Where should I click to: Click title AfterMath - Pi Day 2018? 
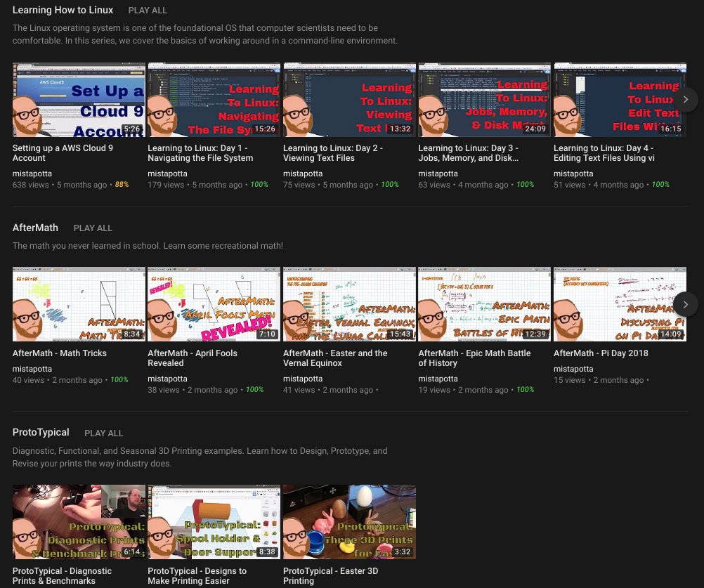601,353
